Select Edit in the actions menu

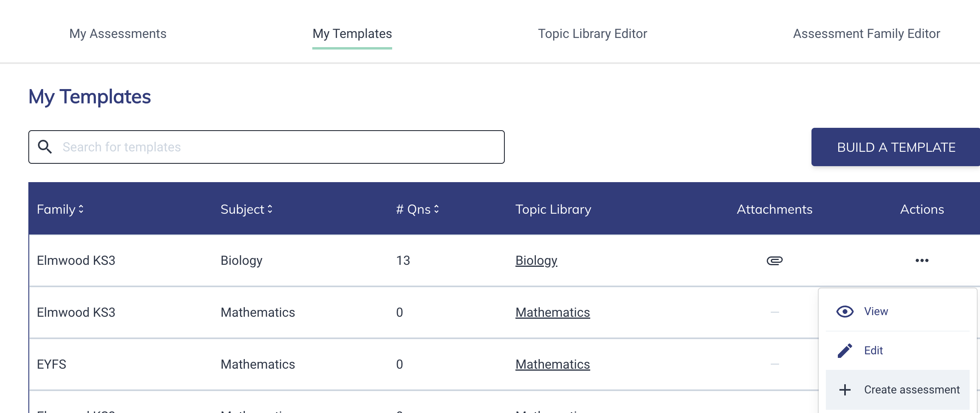pos(897,351)
